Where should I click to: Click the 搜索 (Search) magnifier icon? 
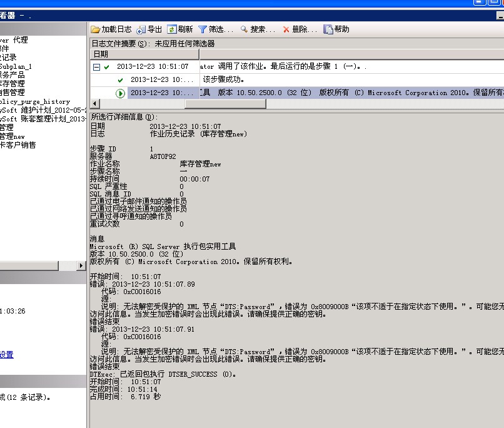click(244, 29)
